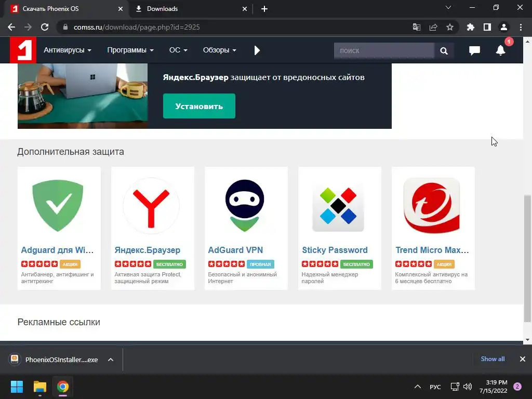Open the notifications bell on the site
The width and height of the screenshot is (532, 399).
tap(500, 50)
